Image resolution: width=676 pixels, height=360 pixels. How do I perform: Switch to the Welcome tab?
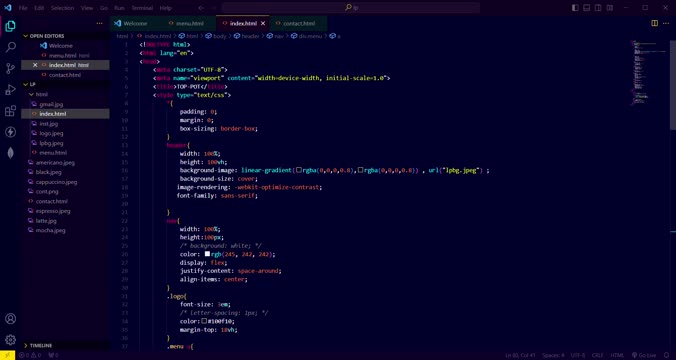(136, 23)
